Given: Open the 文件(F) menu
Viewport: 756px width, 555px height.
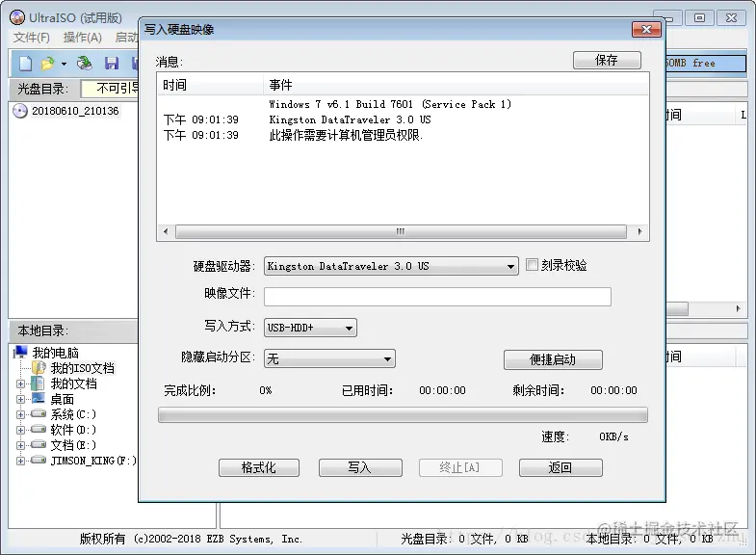Looking at the screenshot, I should [32, 38].
